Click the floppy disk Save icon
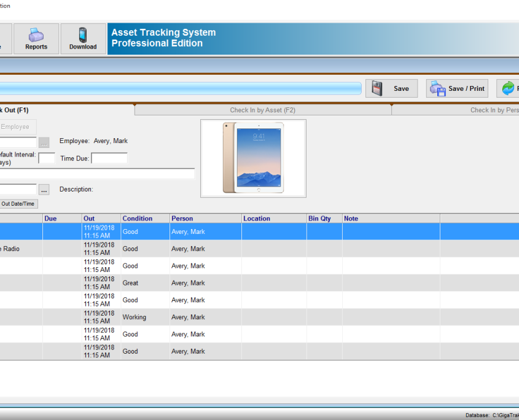The width and height of the screenshot is (519, 420). tap(377, 88)
